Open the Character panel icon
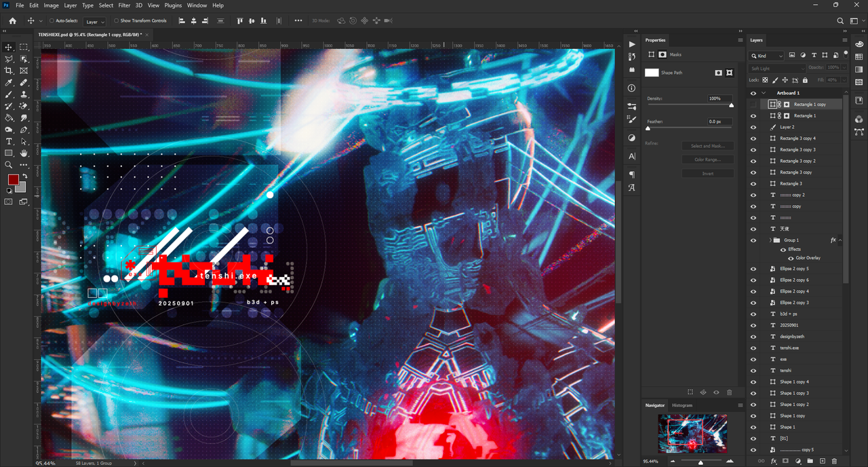Image resolution: width=868 pixels, height=467 pixels. [631, 156]
